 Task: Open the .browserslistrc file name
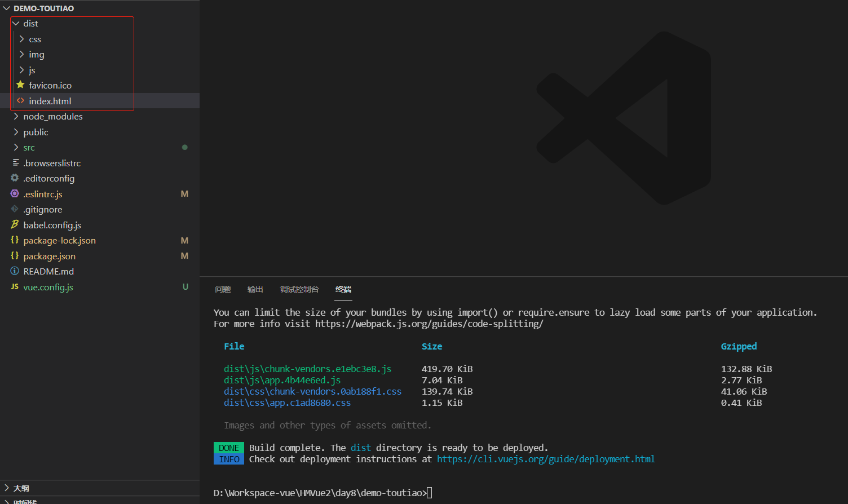(x=52, y=163)
